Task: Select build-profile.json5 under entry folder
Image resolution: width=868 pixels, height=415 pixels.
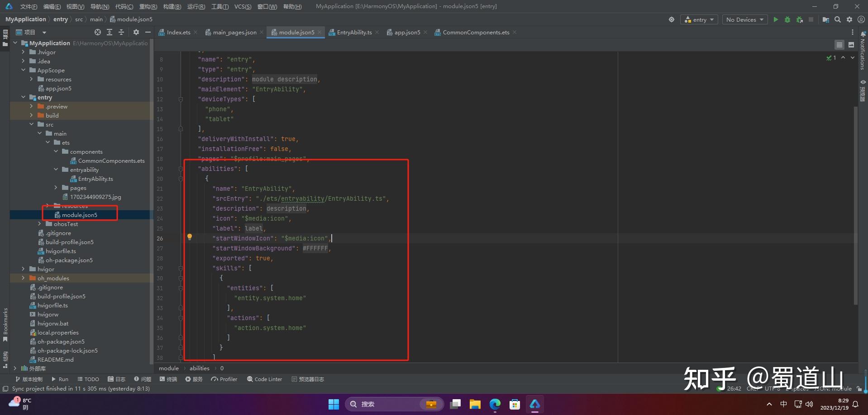Action: [69, 242]
